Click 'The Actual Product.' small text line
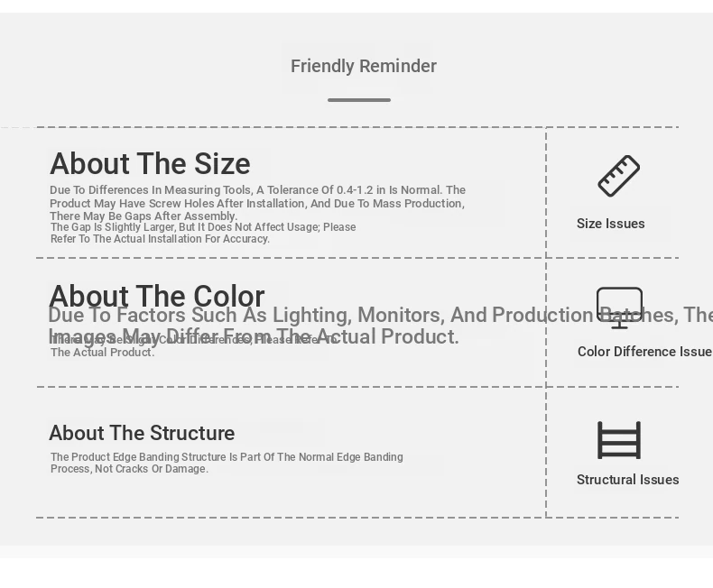The image size is (713, 588). click(x=102, y=353)
